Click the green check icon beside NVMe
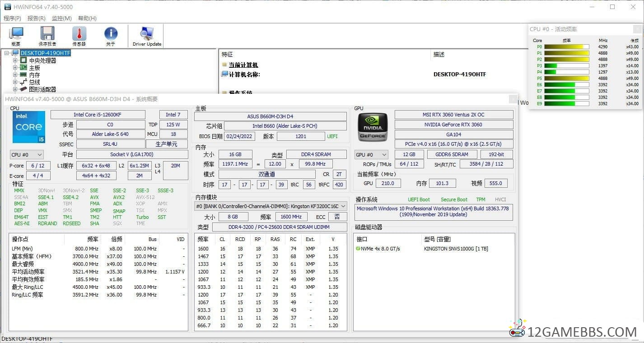Screen dimensions: 644x343 pyautogui.click(x=358, y=249)
